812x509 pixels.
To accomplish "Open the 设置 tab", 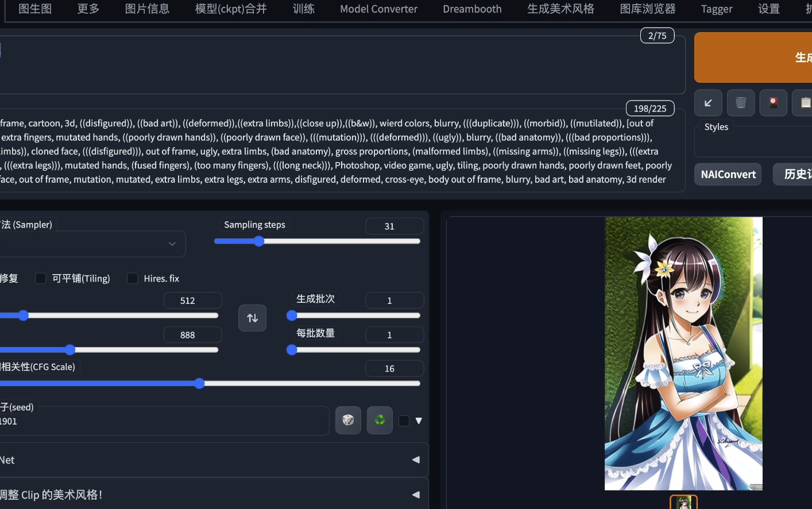I will pos(769,9).
